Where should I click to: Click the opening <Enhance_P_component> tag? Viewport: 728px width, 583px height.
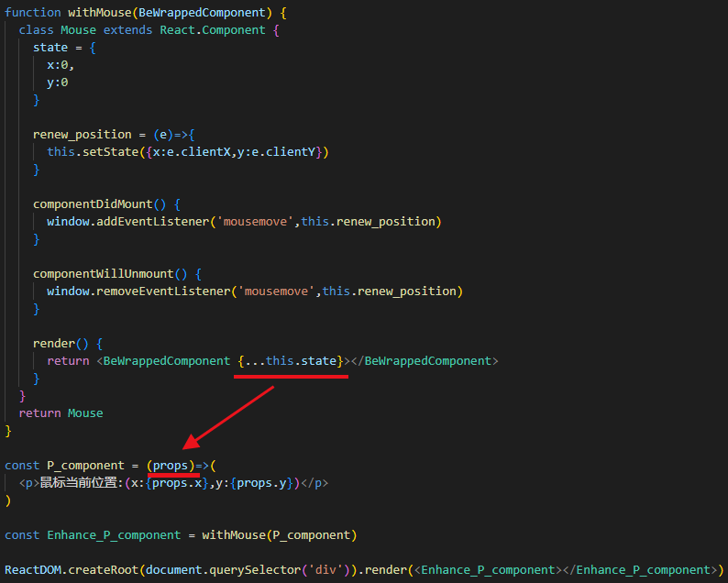[x=488, y=570]
